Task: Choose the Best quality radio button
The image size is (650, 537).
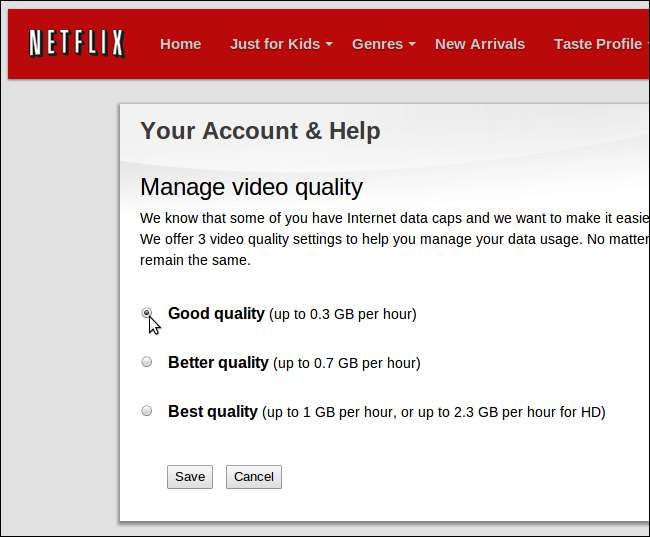Action: click(x=147, y=410)
